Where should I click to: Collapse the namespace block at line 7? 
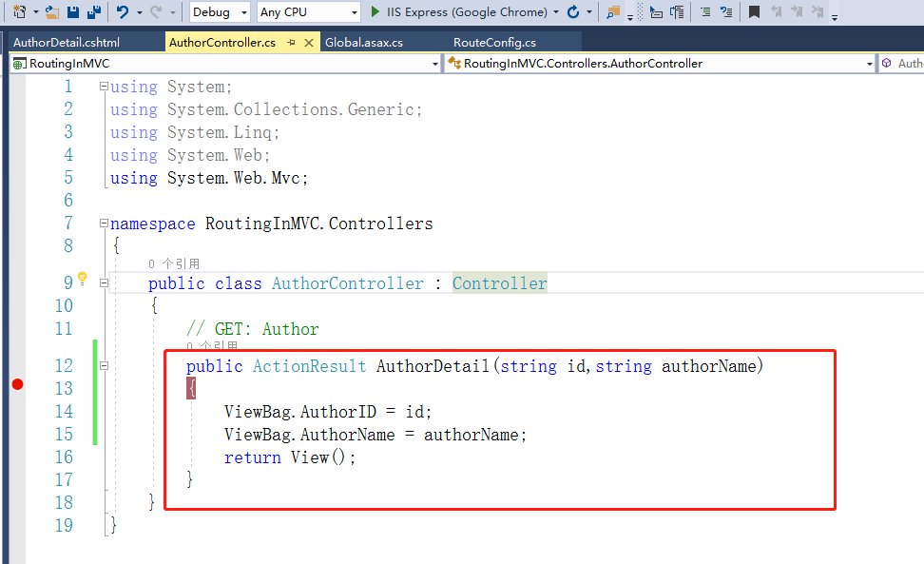tap(104, 224)
